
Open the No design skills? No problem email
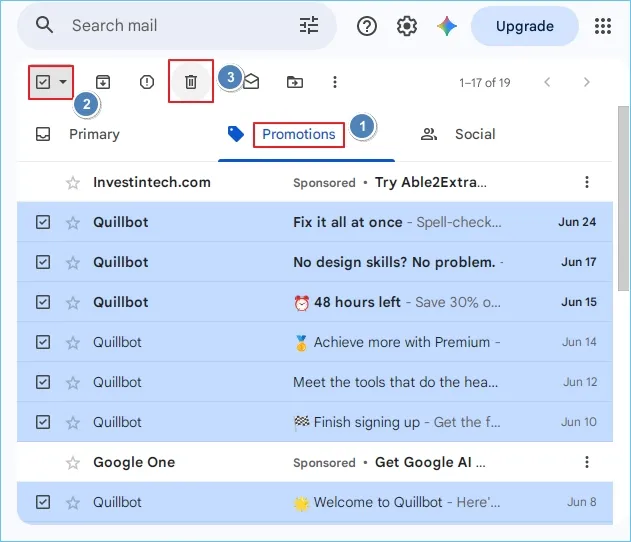coord(315,262)
